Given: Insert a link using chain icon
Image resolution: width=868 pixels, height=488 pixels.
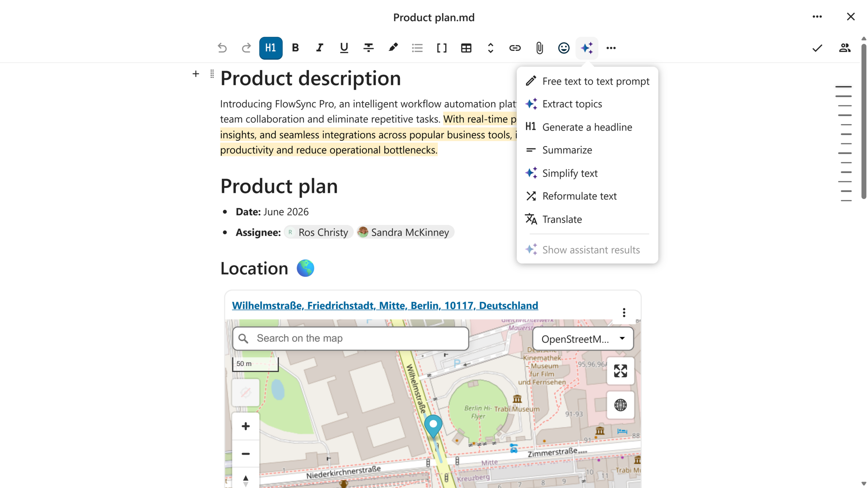Looking at the screenshot, I should [x=515, y=48].
